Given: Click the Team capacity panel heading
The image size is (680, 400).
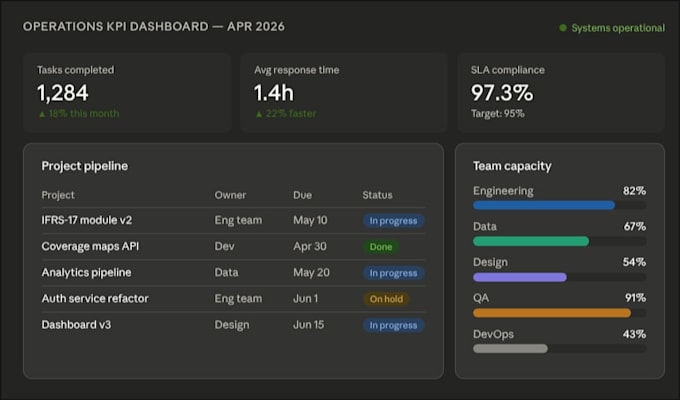Looking at the screenshot, I should point(512,166).
